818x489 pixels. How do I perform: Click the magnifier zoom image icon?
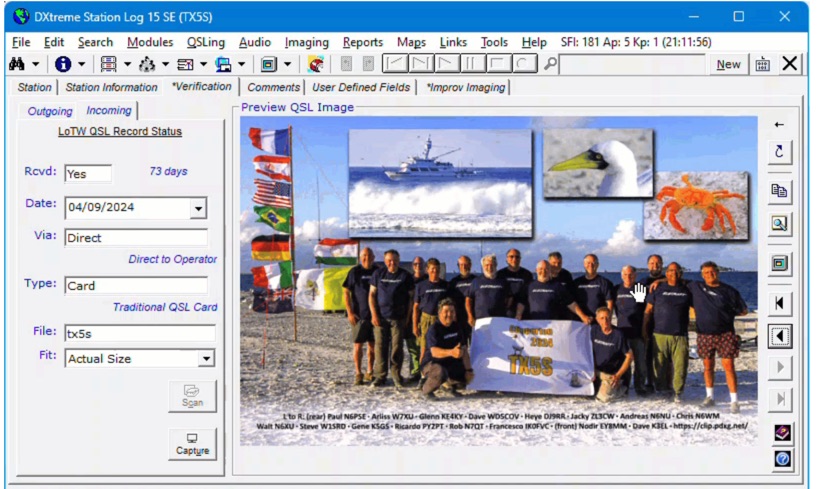tap(780, 224)
